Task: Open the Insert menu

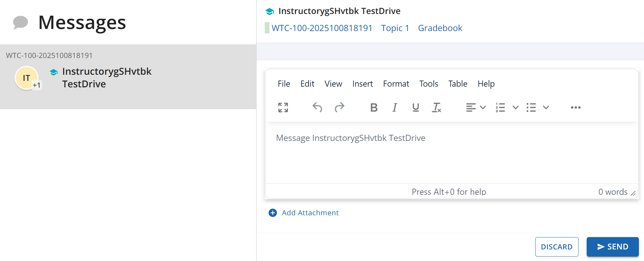Action: (362, 84)
